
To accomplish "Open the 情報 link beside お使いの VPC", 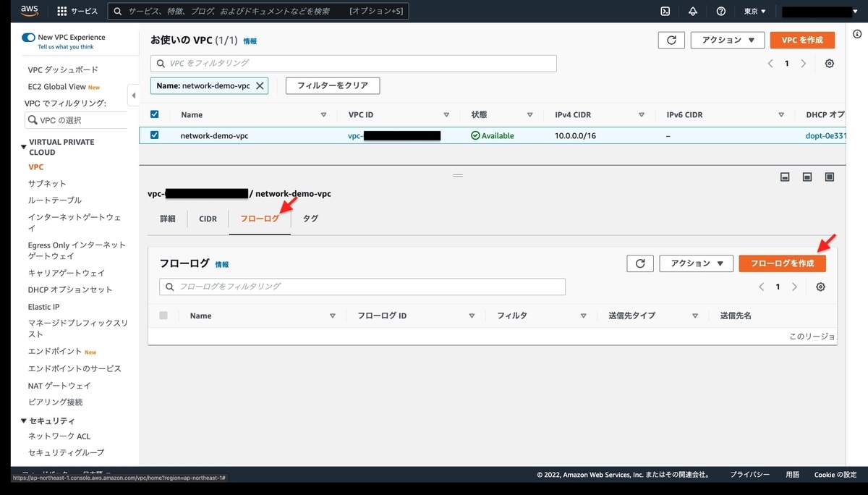I will click(x=250, y=42).
